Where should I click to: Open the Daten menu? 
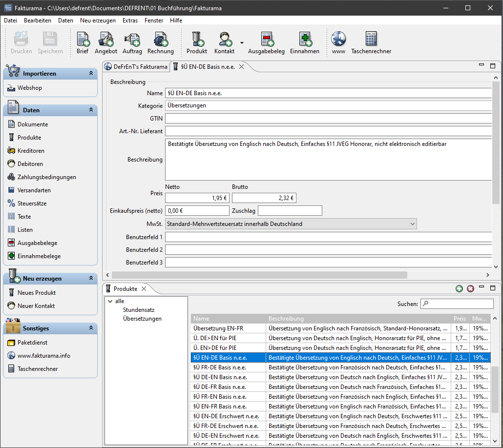coord(65,20)
